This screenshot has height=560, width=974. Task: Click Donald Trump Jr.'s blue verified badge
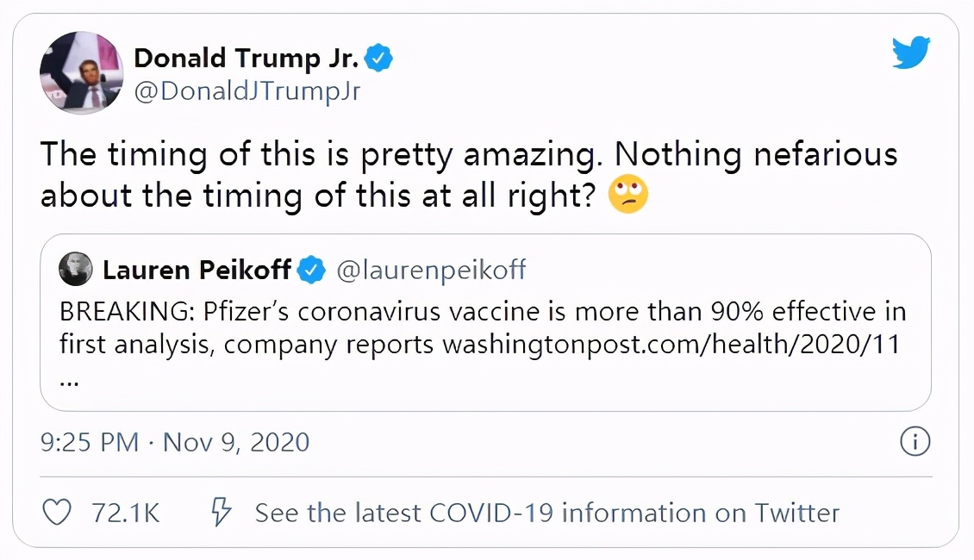(x=379, y=58)
